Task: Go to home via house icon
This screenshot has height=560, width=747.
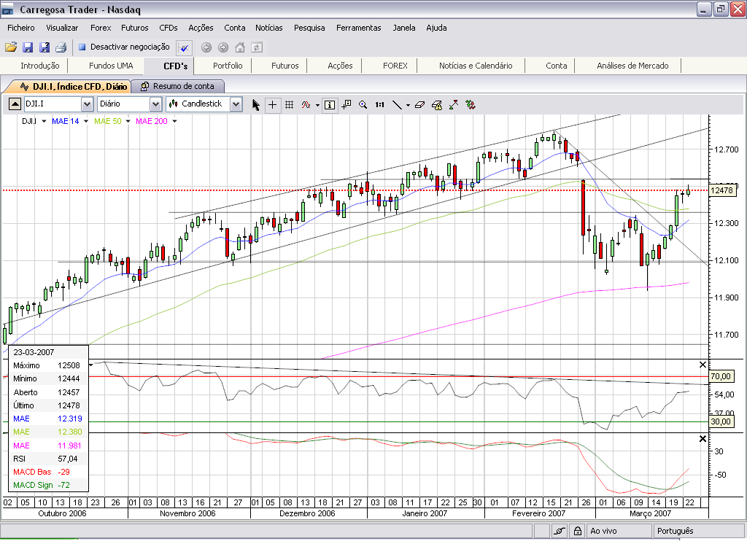Action: (240, 47)
